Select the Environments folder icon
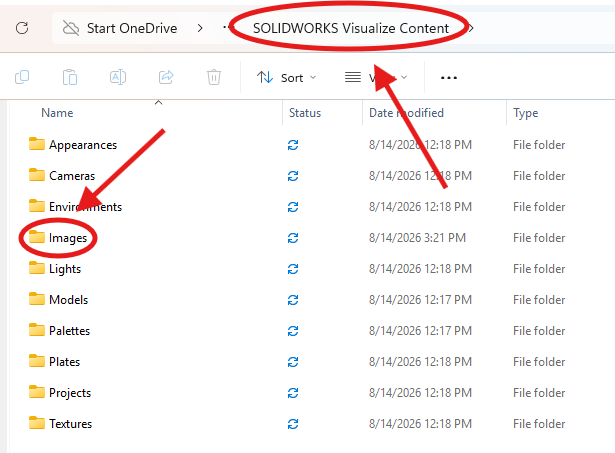The height and width of the screenshot is (453, 615). point(37,206)
